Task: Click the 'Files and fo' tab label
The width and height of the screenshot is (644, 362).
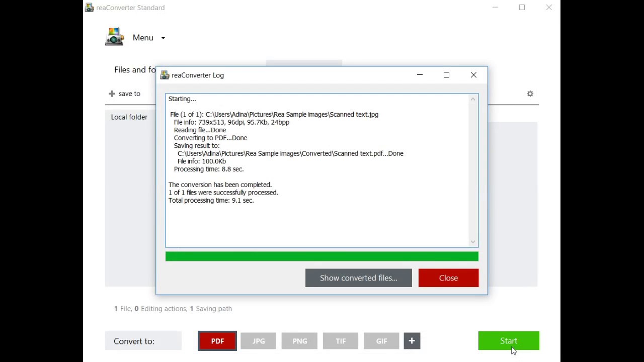Action: [135, 70]
